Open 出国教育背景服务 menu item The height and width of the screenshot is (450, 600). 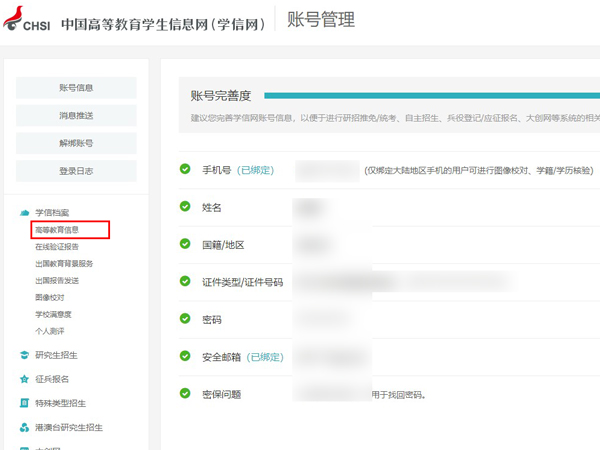tap(64, 264)
